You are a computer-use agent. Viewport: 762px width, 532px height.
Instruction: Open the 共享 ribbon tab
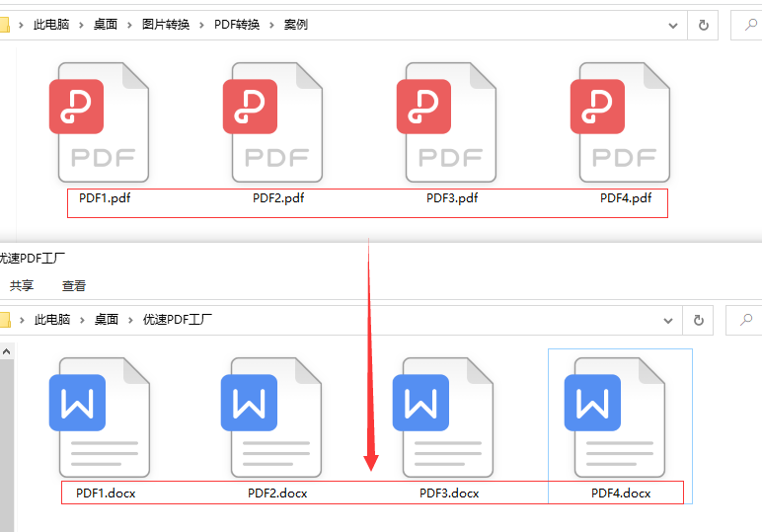coord(22,285)
